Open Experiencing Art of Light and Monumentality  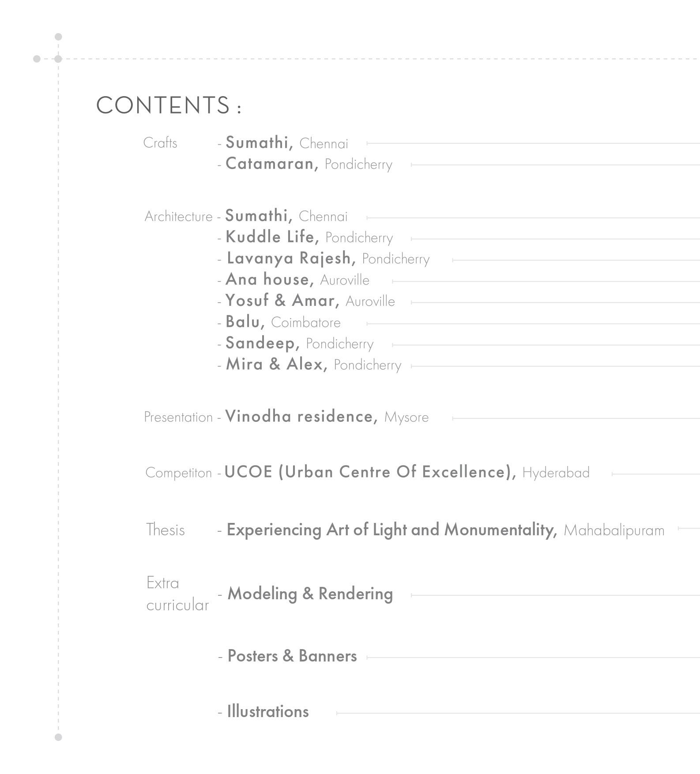pos(445,530)
